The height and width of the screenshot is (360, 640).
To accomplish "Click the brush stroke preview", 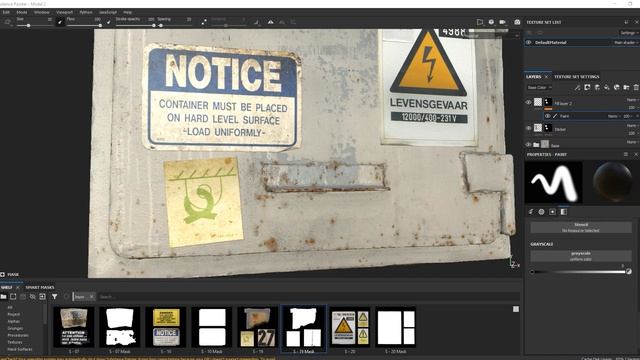I will click(553, 182).
